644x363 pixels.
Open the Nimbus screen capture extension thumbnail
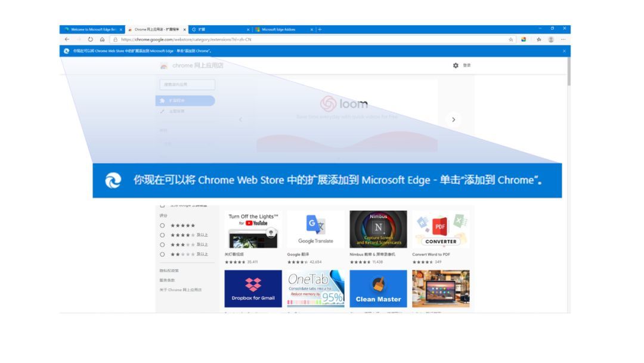(378, 229)
